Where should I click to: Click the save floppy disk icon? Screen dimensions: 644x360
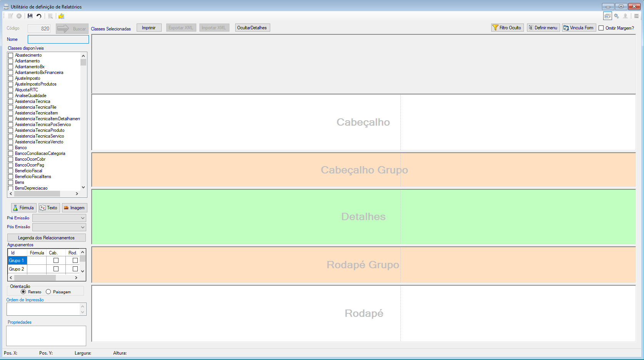tap(30, 16)
